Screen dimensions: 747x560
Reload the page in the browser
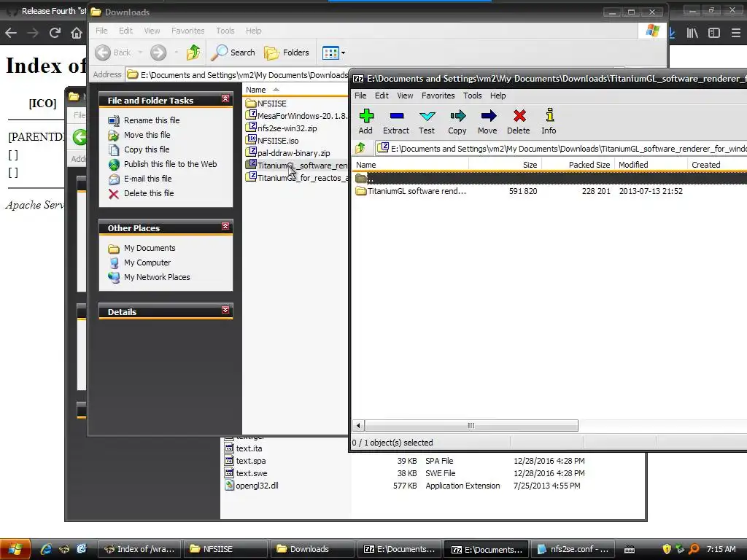point(55,33)
